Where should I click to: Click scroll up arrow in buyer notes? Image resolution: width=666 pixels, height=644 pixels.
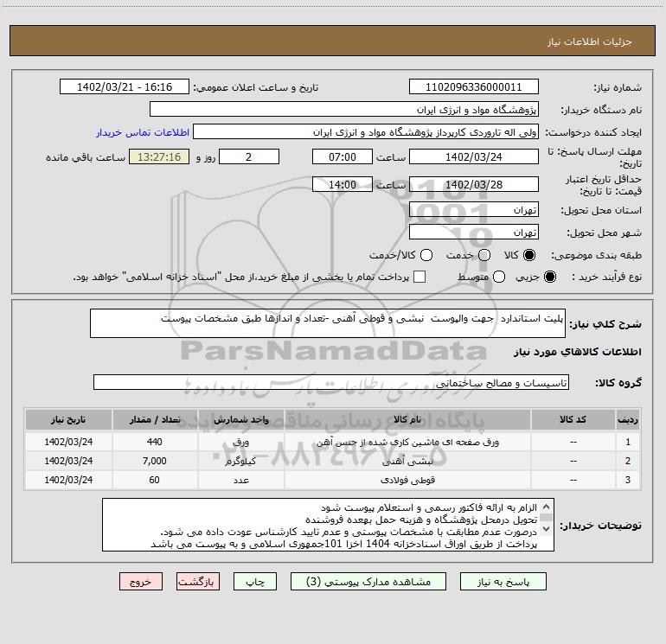tap(547, 507)
